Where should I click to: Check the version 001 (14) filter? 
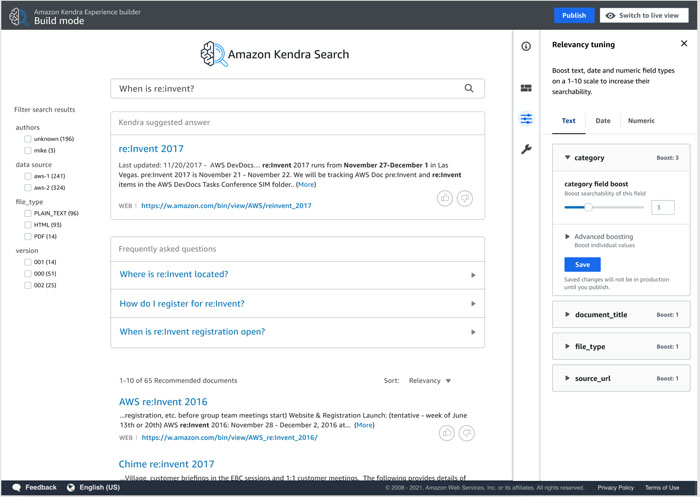coord(28,262)
